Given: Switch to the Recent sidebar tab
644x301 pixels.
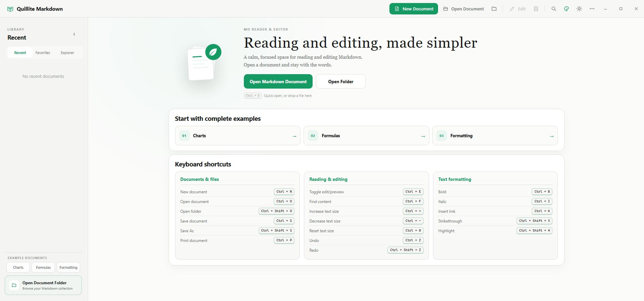Looking at the screenshot, I should pos(20,53).
